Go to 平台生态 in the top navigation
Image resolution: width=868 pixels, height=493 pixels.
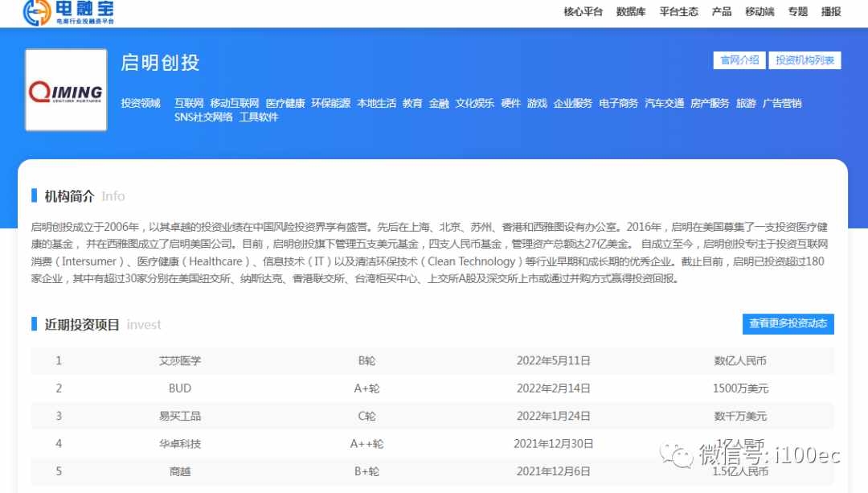(678, 11)
